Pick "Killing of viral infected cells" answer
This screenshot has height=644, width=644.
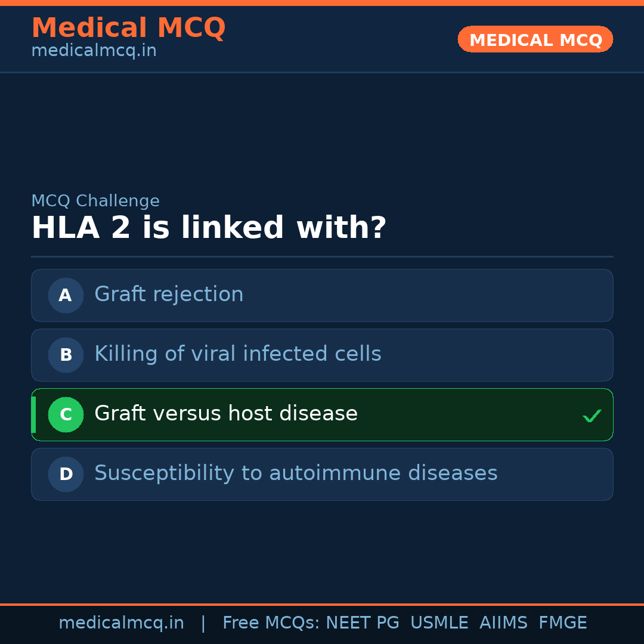click(x=237, y=354)
